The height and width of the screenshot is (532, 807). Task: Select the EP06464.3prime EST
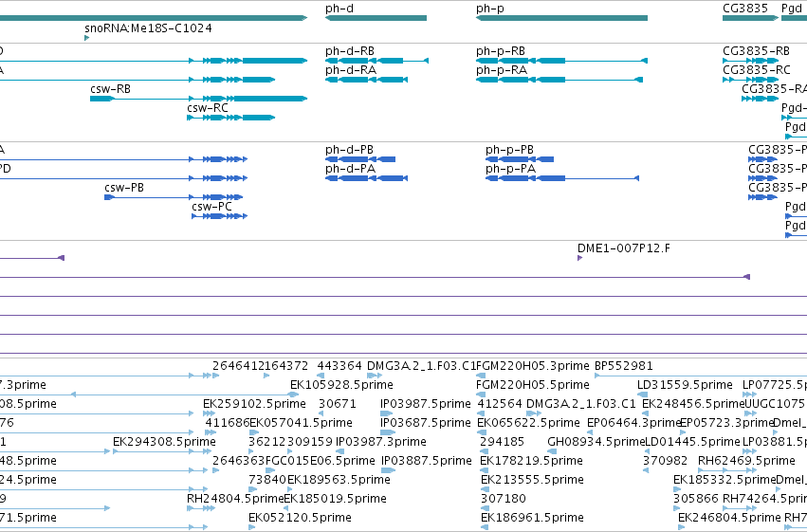pyautogui.click(x=590, y=432)
